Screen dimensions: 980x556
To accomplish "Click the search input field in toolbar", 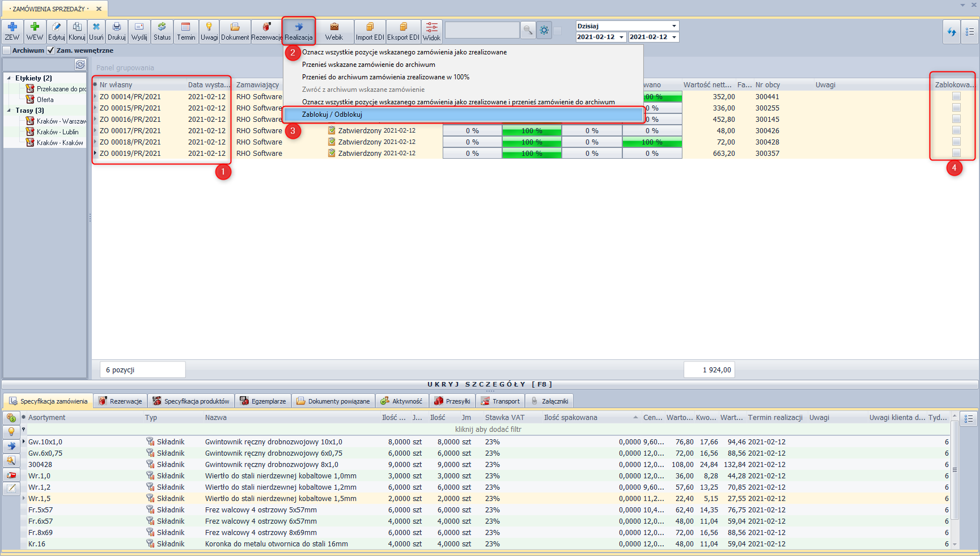I will pos(482,30).
